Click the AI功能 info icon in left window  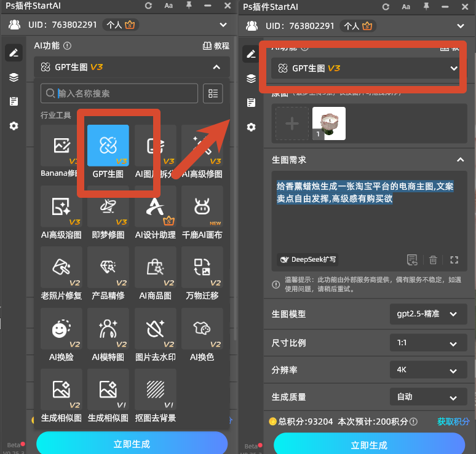click(67, 46)
